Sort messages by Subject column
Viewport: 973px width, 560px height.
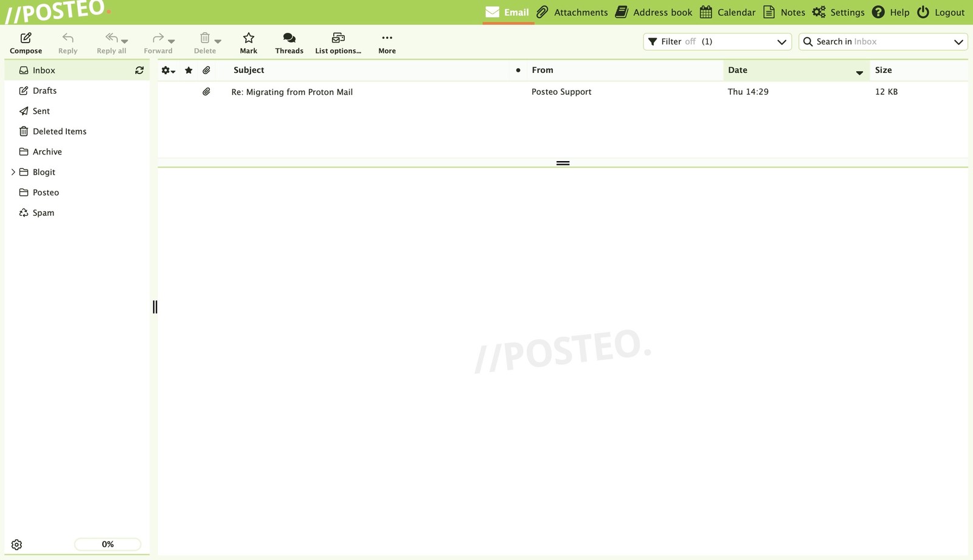click(x=249, y=70)
